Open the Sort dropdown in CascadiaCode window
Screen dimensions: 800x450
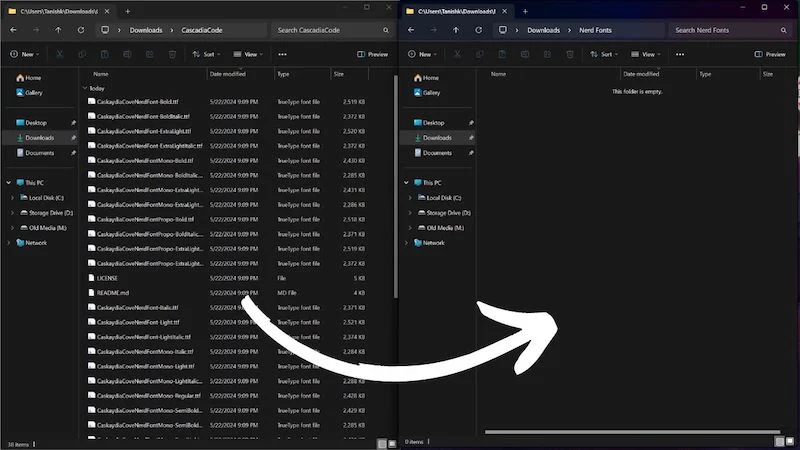click(206, 54)
